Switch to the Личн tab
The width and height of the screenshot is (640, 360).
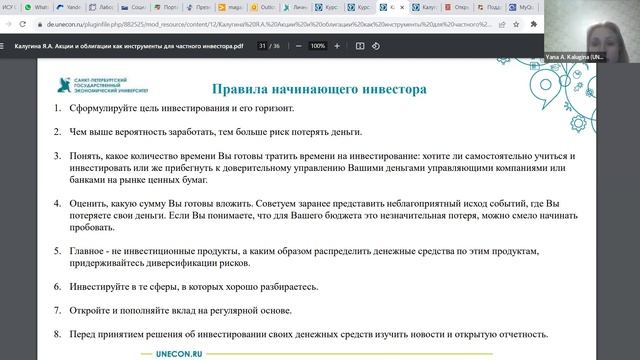[295, 7]
